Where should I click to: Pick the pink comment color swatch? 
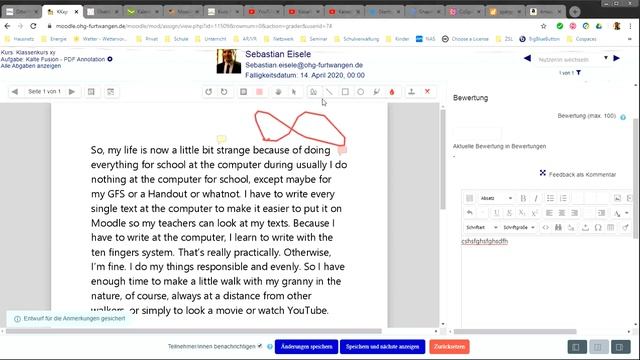click(259, 92)
